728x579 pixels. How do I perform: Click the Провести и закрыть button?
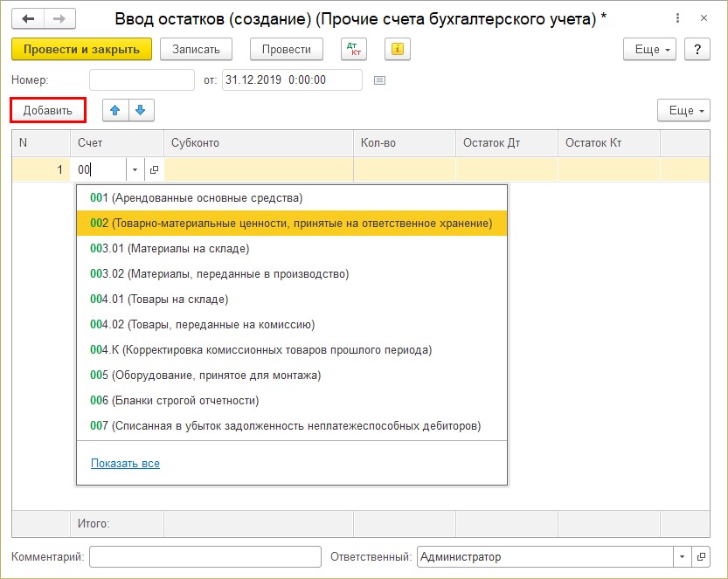(x=82, y=49)
